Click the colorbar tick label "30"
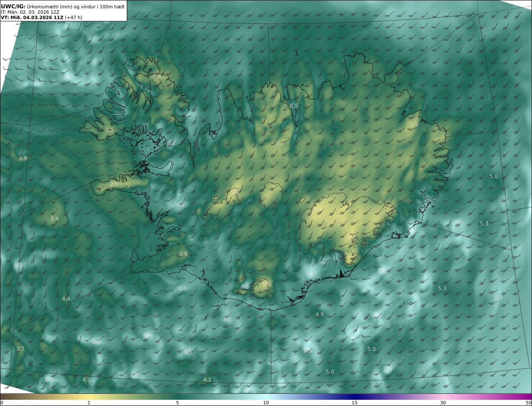Screen dimensions: 532x406 coord(443,403)
